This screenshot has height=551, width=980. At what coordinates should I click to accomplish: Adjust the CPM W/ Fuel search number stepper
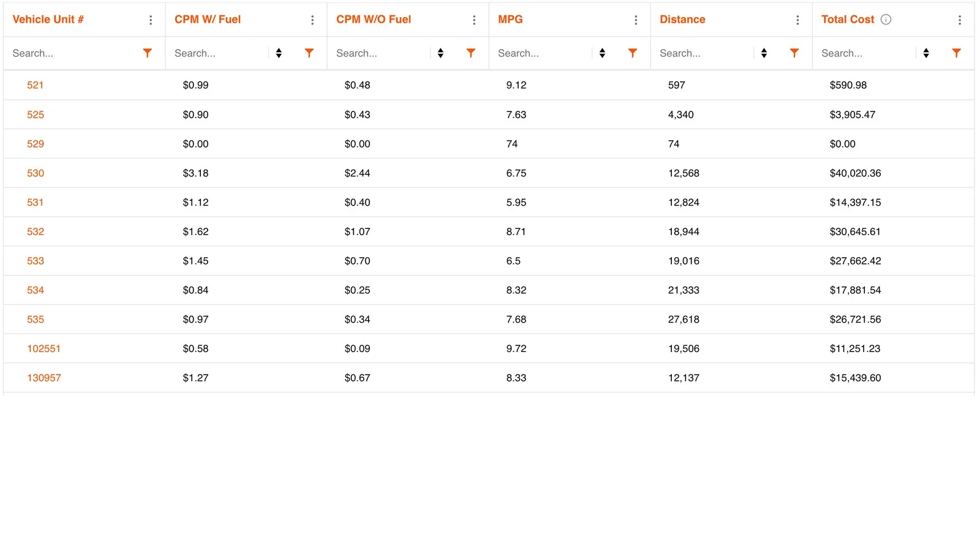click(x=279, y=53)
